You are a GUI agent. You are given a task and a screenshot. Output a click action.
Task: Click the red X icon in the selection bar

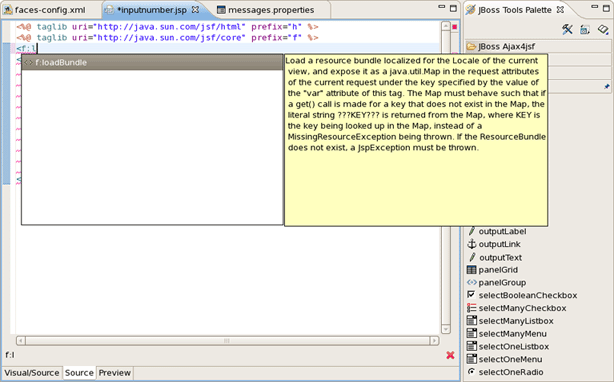click(x=450, y=355)
